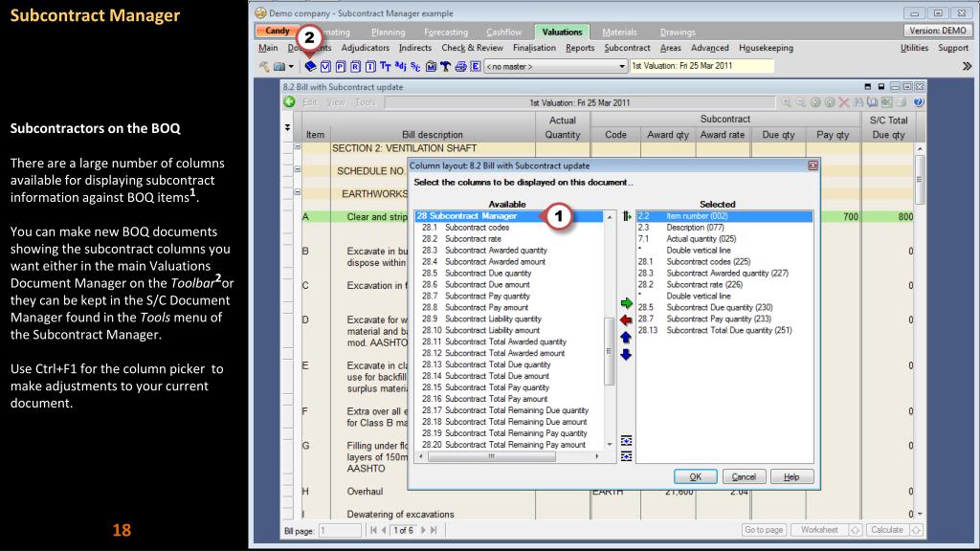Screen dimensions: 980x551
Task: Click the Calculate button
Action: click(887, 530)
